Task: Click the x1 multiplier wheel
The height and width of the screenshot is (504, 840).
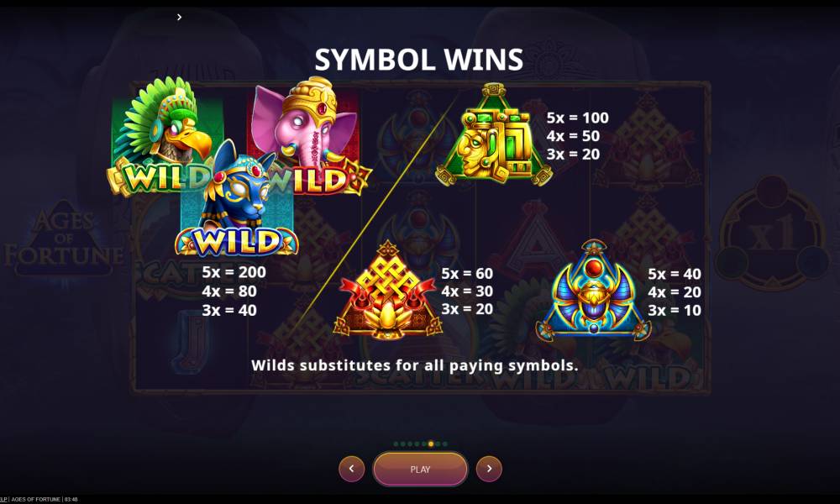Action: 772,233
